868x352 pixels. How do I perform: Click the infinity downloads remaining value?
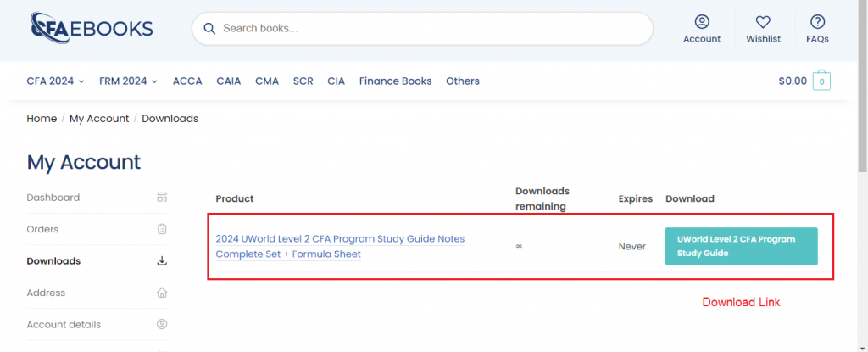point(519,247)
